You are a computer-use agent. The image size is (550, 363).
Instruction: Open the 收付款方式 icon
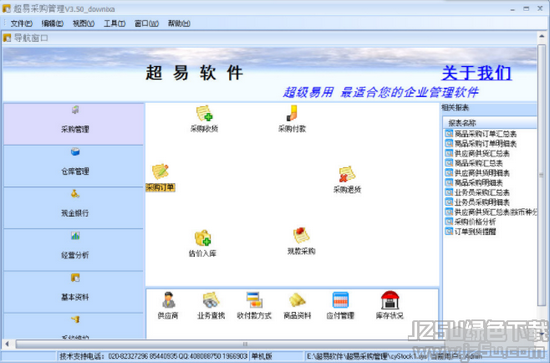pyautogui.click(x=254, y=305)
